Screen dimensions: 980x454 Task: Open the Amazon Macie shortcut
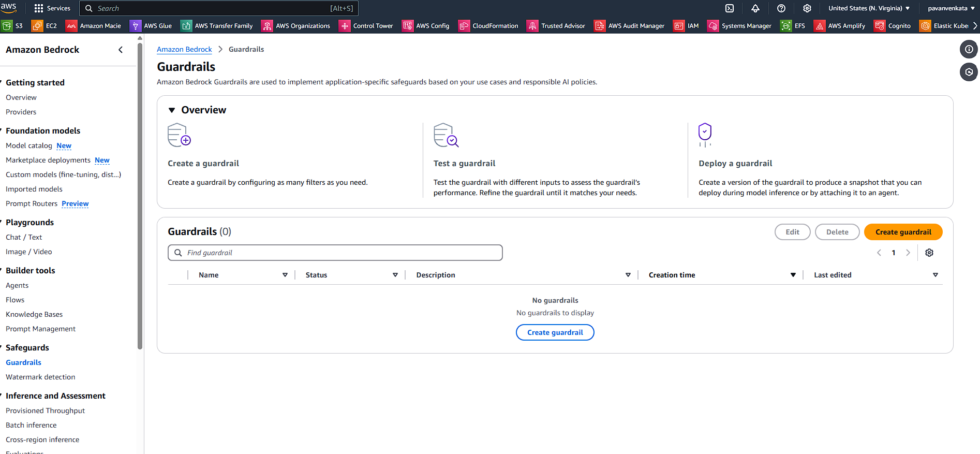click(x=93, y=26)
